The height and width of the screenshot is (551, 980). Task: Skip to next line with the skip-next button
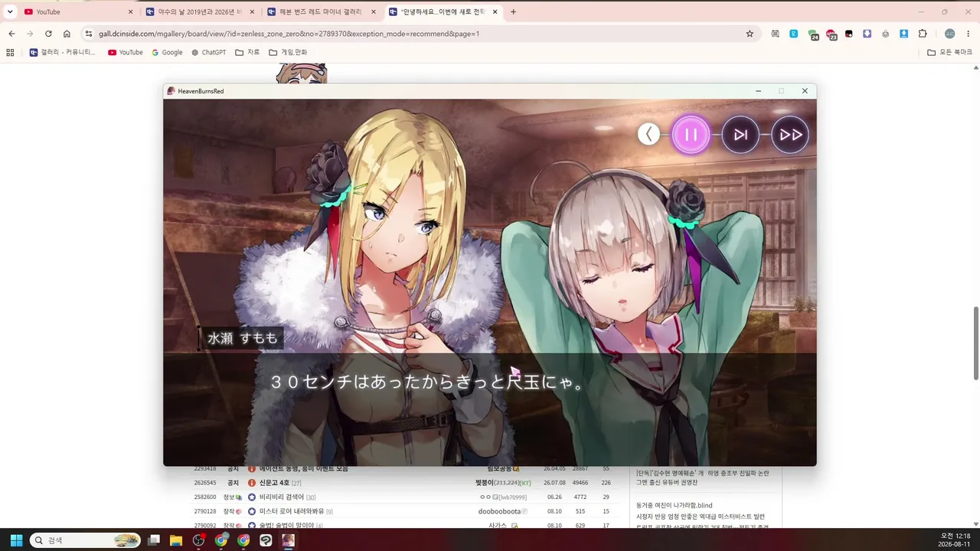click(x=740, y=135)
